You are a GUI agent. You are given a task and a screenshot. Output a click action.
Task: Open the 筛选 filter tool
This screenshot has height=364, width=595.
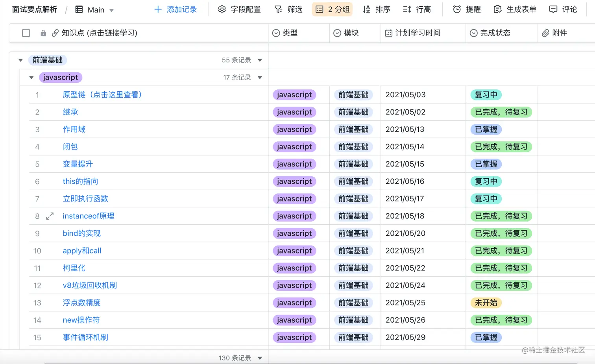(x=288, y=9)
